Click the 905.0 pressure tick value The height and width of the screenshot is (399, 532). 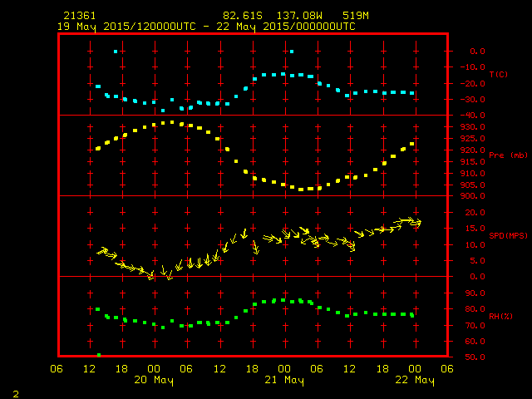tap(473, 185)
